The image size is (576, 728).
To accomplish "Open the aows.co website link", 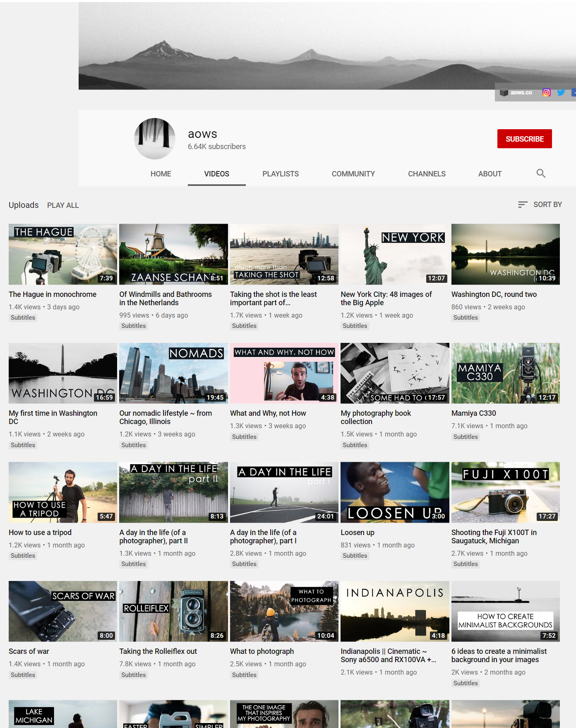I will click(x=516, y=92).
